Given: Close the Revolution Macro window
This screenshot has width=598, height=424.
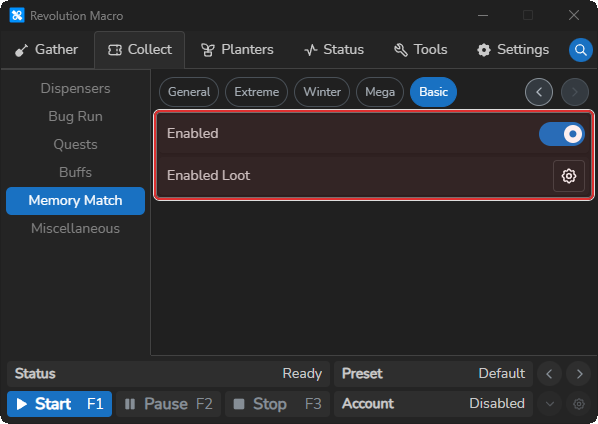Looking at the screenshot, I should point(574,16).
